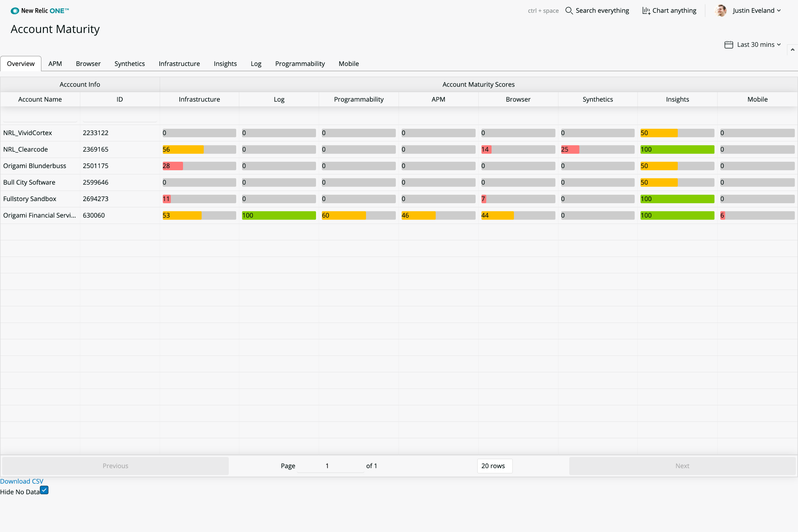Toggle the Hide No Data checkbox
The width and height of the screenshot is (798, 532).
44,490
